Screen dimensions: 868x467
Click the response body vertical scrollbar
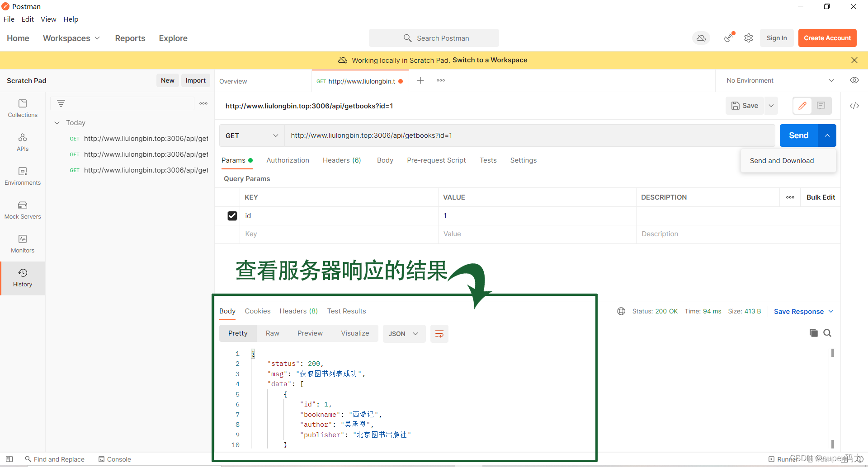coord(832,397)
